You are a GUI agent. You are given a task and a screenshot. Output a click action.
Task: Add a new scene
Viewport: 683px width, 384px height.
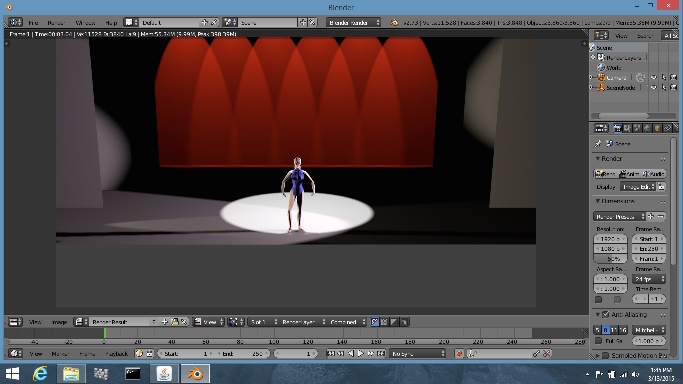(303, 22)
